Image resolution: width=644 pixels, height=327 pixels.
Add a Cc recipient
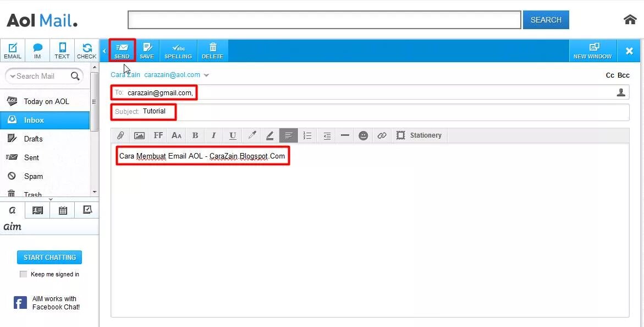pyautogui.click(x=610, y=75)
